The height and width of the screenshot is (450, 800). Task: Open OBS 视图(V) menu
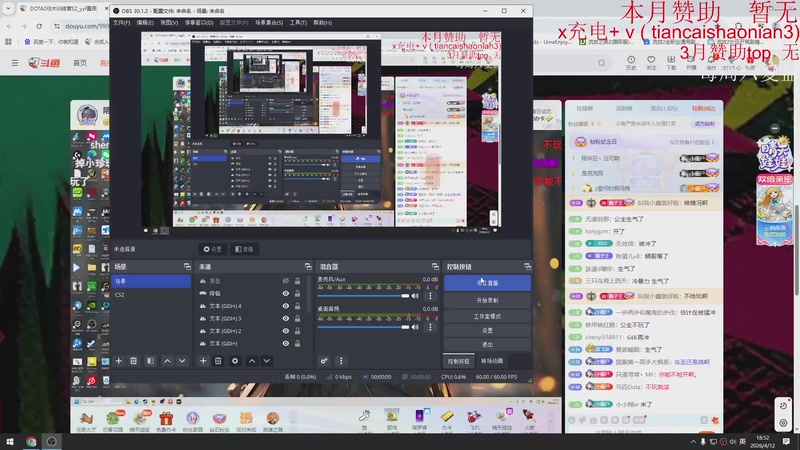pos(169,22)
